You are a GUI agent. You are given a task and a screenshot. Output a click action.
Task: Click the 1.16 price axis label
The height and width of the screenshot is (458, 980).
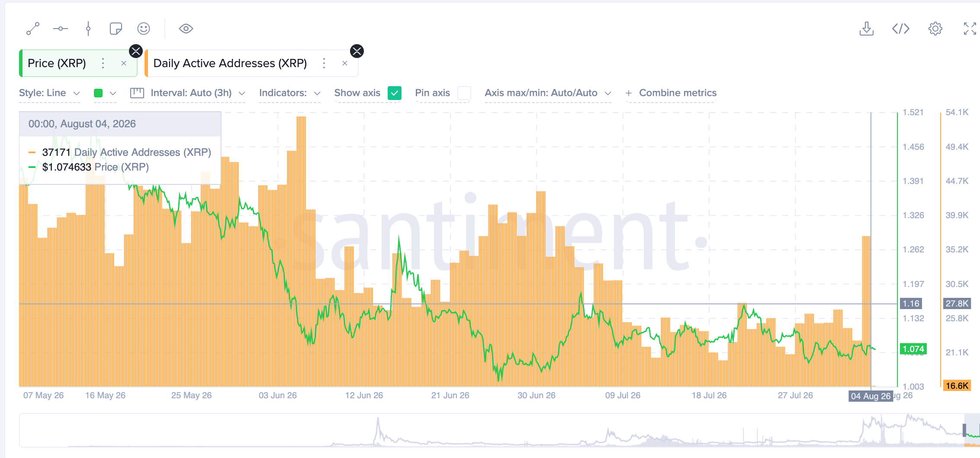click(x=911, y=303)
